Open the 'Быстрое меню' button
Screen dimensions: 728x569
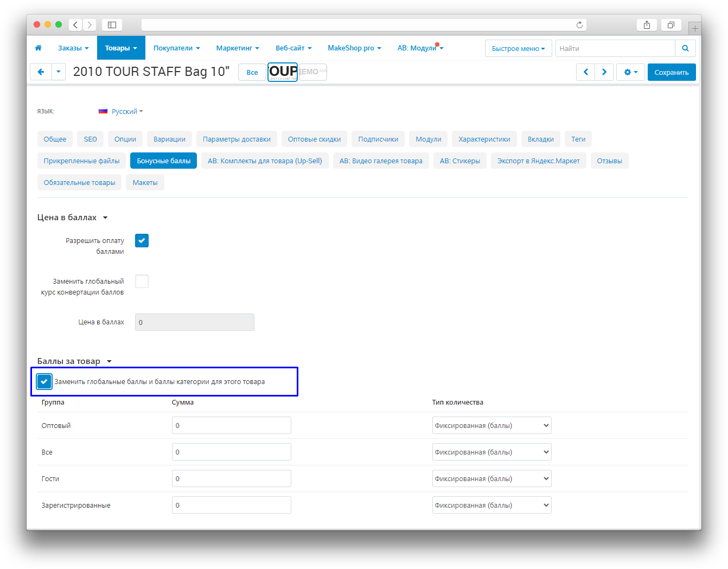[518, 48]
